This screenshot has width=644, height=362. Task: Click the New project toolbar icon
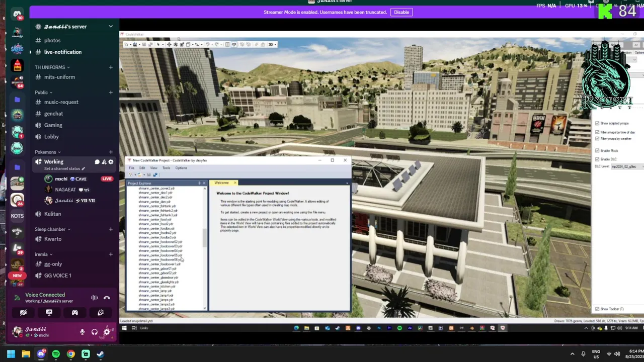click(131, 174)
